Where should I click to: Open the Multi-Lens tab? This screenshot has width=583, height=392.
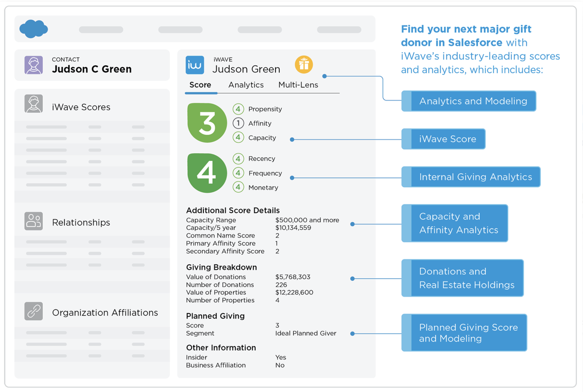pyautogui.click(x=298, y=85)
